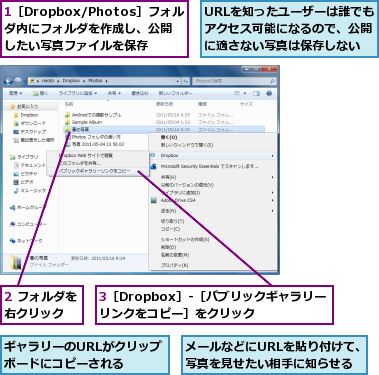Open the Help question mark icon
Viewport: 379px width, 375px height.
point(269,93)
